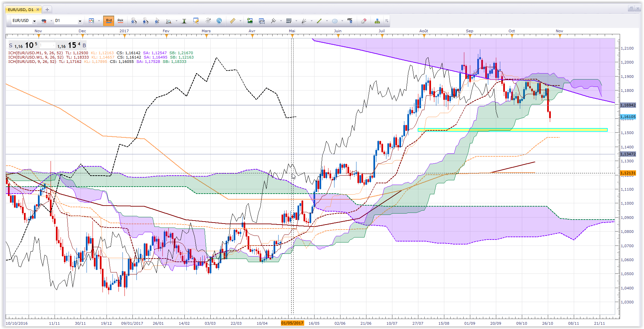Expand the ruler tool dropdown arrow
The image size is (644, 329).
[x=240, y=21]
